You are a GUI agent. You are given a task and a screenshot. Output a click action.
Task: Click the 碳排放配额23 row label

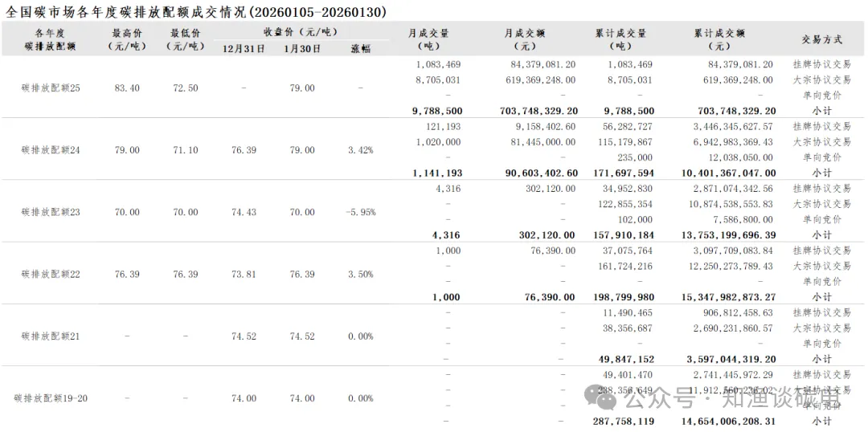(x=51, y=212)
